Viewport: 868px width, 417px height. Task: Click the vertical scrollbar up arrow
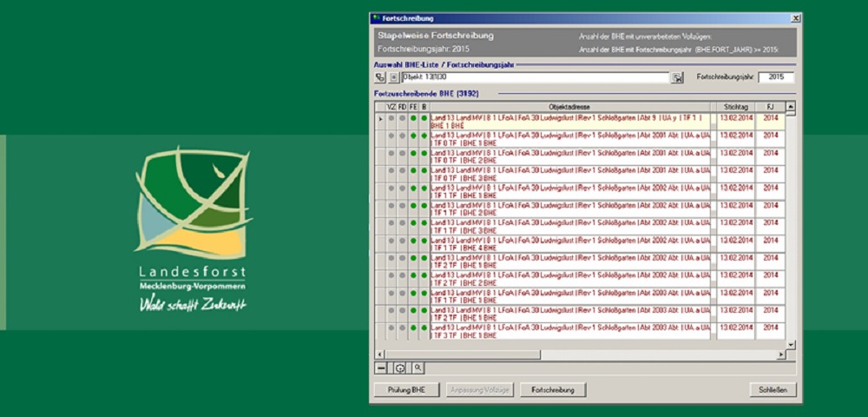coord(791,106)
